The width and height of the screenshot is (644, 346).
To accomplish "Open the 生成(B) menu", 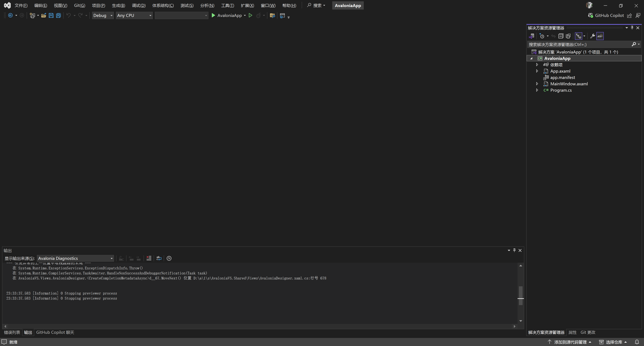I will pyautogui.click(x=119, y=6).
